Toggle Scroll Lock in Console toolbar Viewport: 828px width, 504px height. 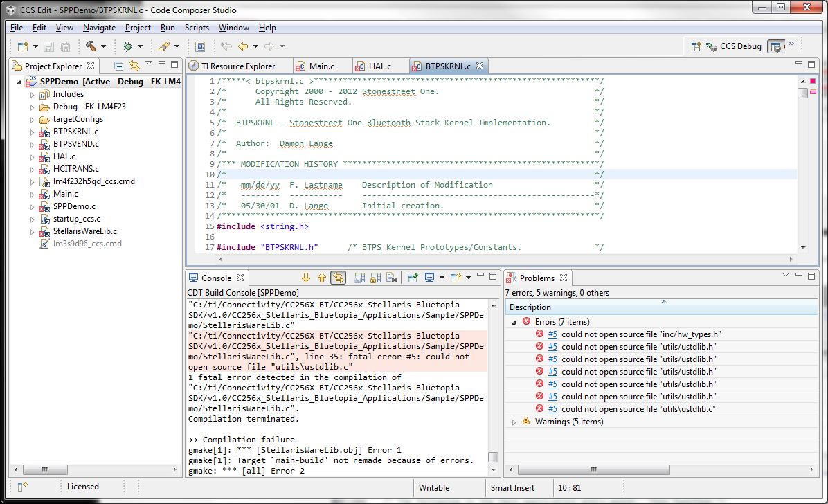(x=375, y=278)
